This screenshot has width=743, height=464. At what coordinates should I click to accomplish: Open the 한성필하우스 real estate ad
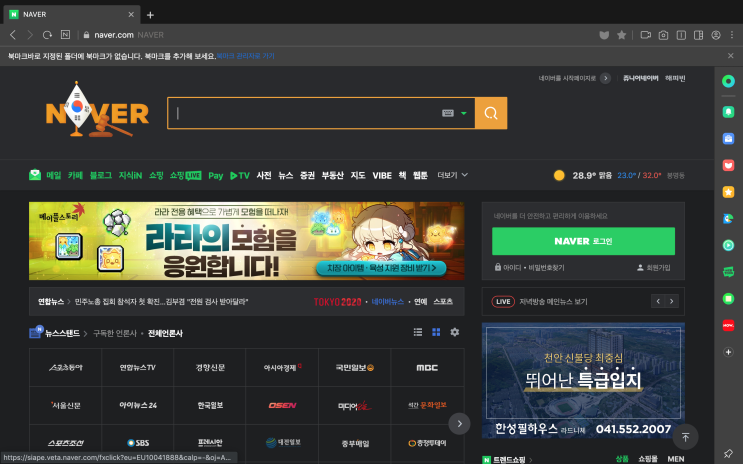[x=583, y=381]
